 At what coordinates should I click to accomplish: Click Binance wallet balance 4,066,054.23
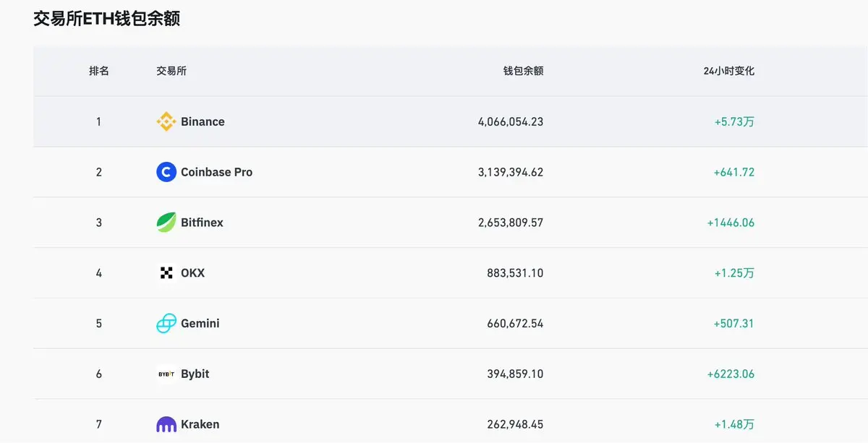coord(510,121)
